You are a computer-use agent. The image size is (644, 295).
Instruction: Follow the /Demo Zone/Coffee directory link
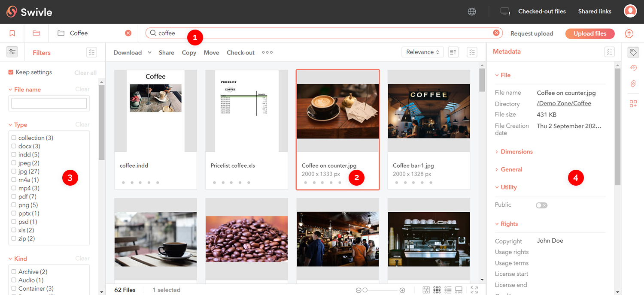pos(564,103)
